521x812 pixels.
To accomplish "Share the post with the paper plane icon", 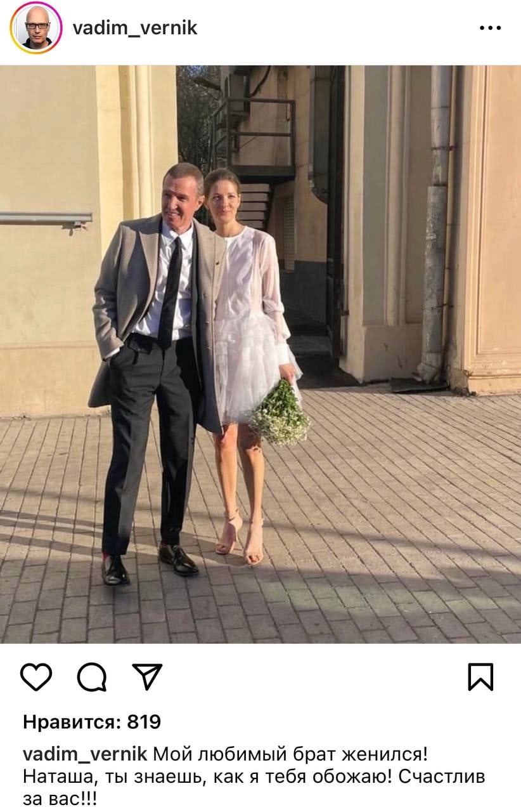I will click(147, 676).
